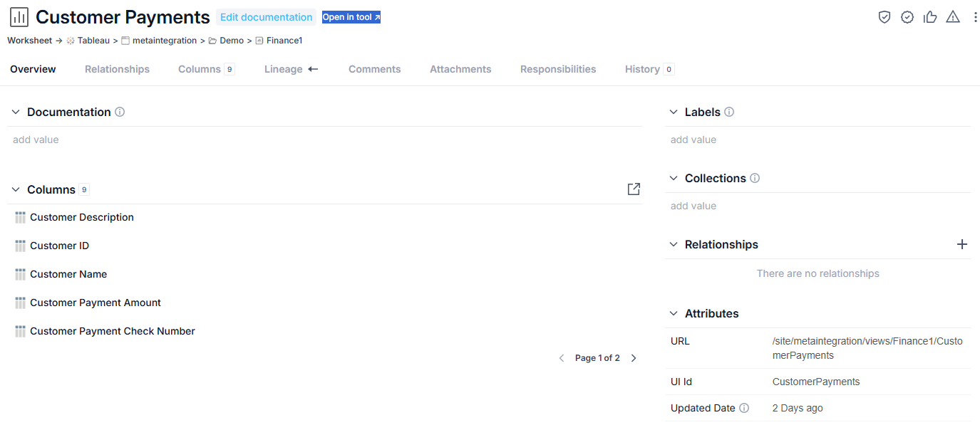The width and height of the screenshot is (980, 425).
Task: Go to the next columns page arrow
Action: tap(634, 358)
